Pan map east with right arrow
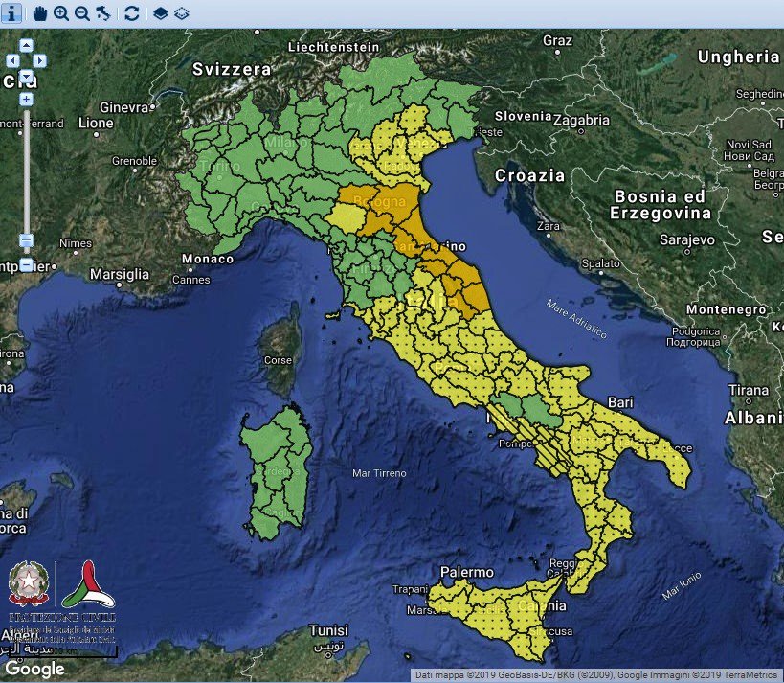The height and width of the screenshot is (683, 784). [x=39, y=61]
